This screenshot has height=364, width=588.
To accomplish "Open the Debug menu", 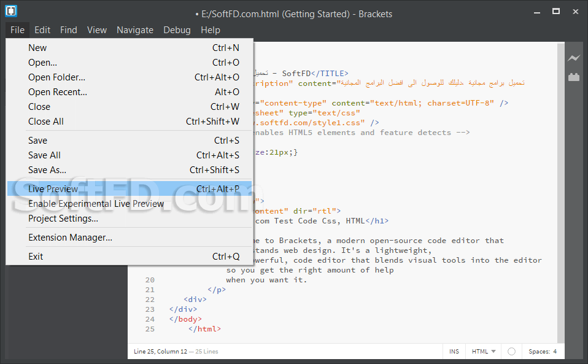I will tap(177, 30).
